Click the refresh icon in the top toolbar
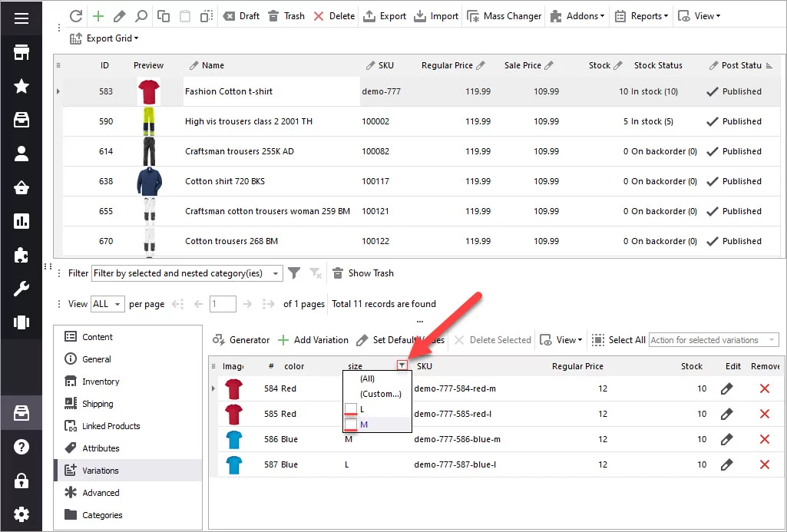Image resolution: width=787 pixels, height=532 pixels. 75,16
